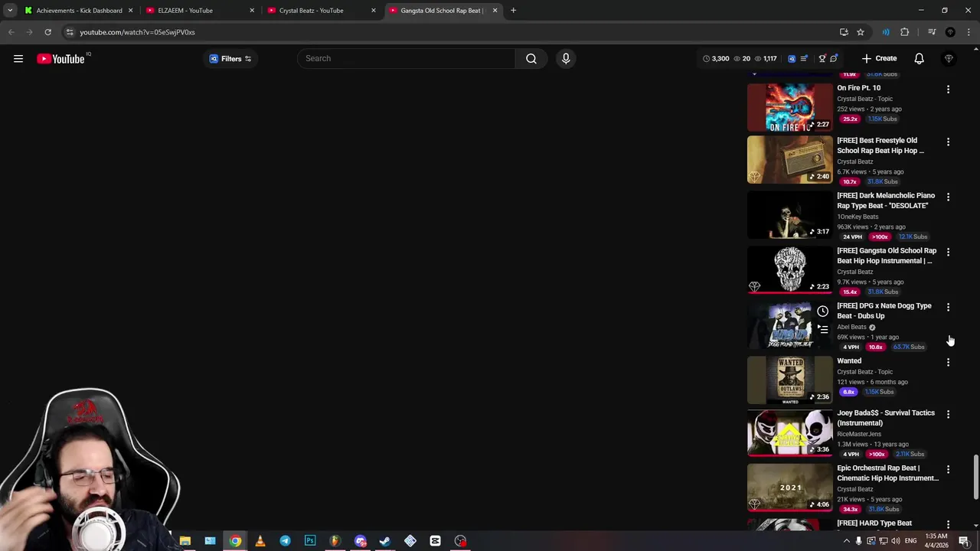Open title 'Joey Bada$$ - Survival Tactics (Instrumental)'
The width and height of the screenshot is (980, 551).
click(886, 418)
